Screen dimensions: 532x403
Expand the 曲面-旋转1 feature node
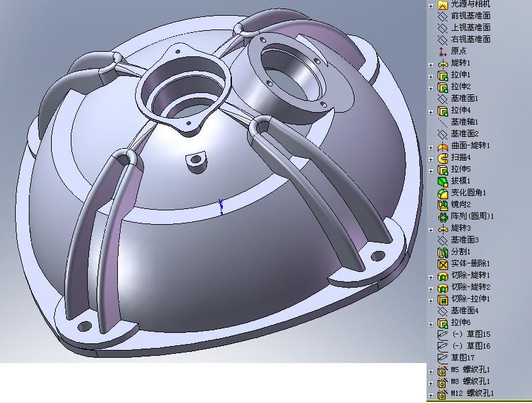431,147
